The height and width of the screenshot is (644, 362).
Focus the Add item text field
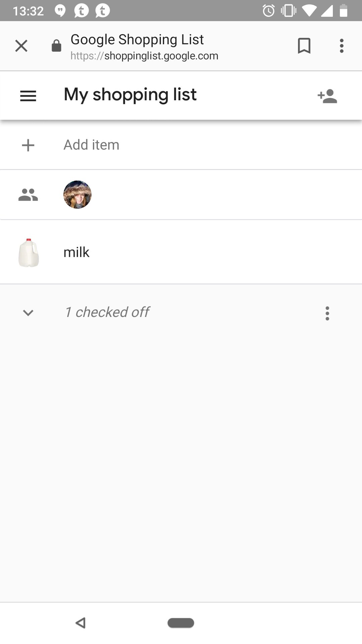[181, 145]
